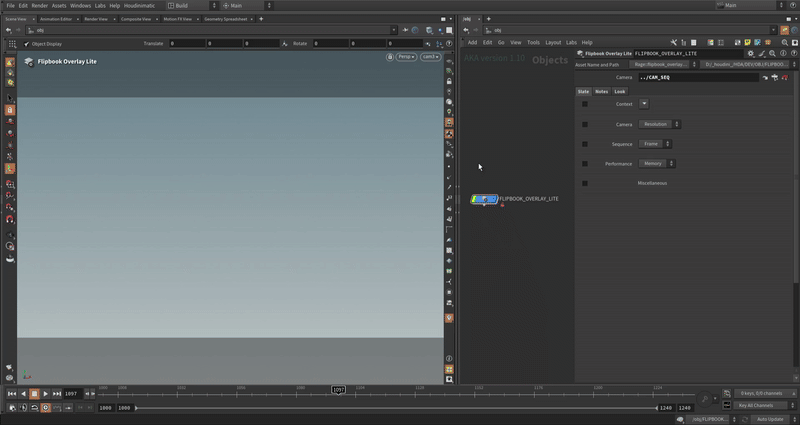Click the select tool in viewport left toolbar
Screen dimensions: 800x425
coord(10,98)
